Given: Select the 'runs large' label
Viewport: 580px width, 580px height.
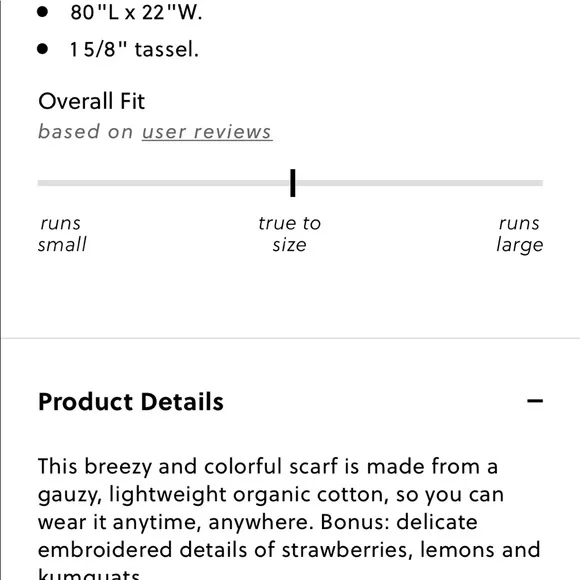Looking at the screenshot, I should pyautogui.click(x=519, y=234).
